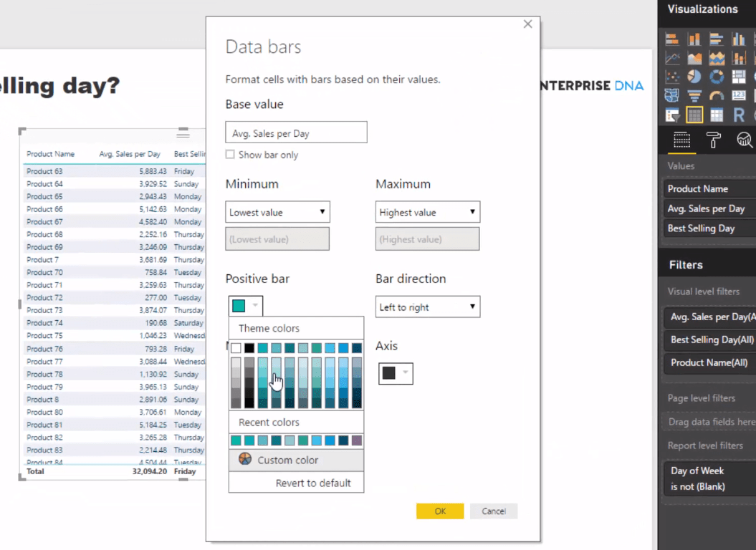The width and height of the screenshot is (756, 550).
Task: Close the Data bars dialog
Action: coord(528,24)
